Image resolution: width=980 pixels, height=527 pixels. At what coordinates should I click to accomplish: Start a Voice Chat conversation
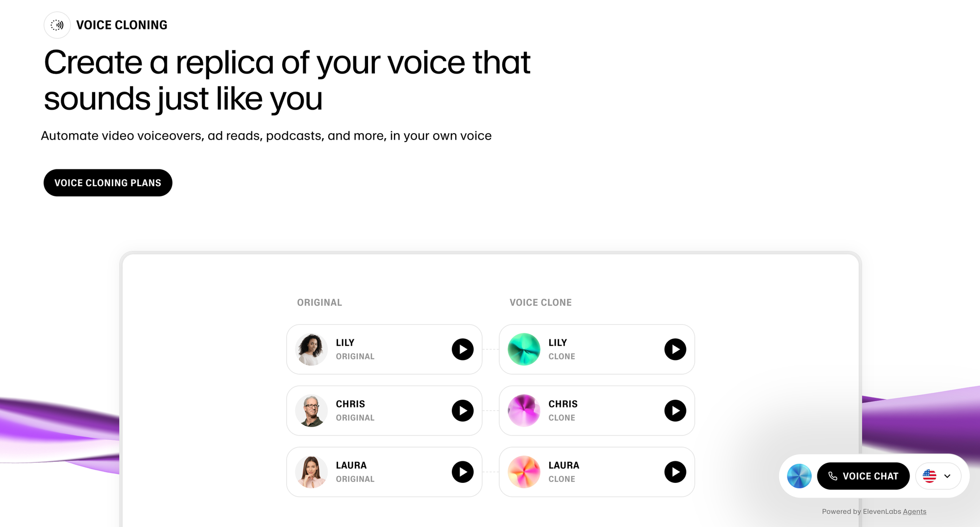coord(863,476)
